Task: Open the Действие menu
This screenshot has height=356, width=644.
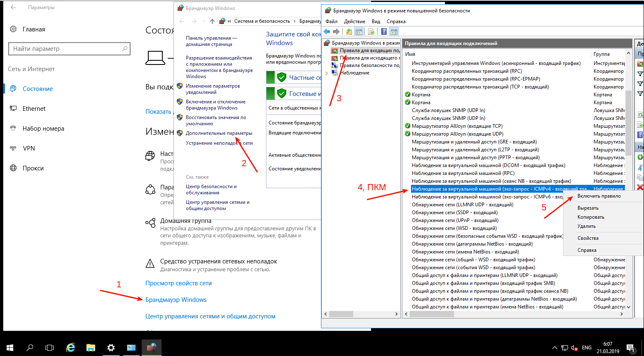Action: point(354,22)
